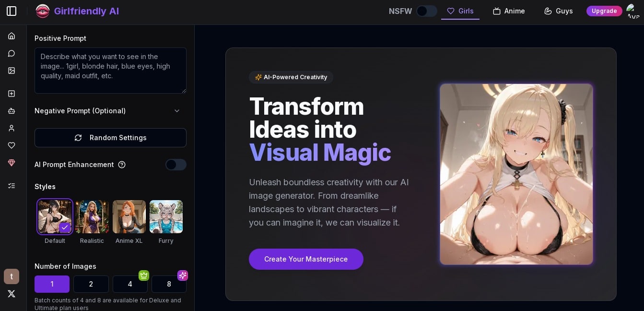Click the batch counts Deluxe and Ultimate note
The height and width of the screenshot is (311, 644).
(x=108, y=304)
